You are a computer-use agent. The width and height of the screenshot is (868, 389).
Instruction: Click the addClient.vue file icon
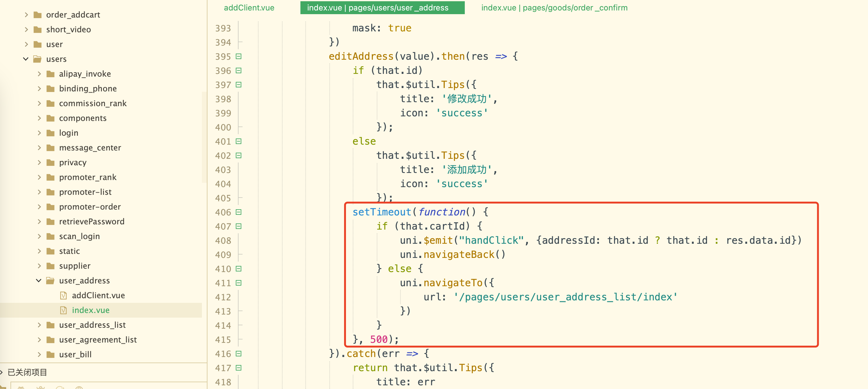tap(63, 295)
